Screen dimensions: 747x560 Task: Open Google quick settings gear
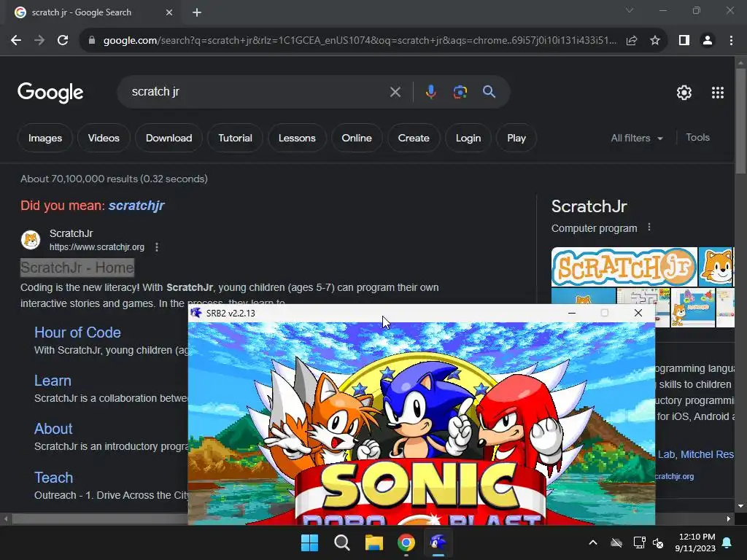coord(684,93)
